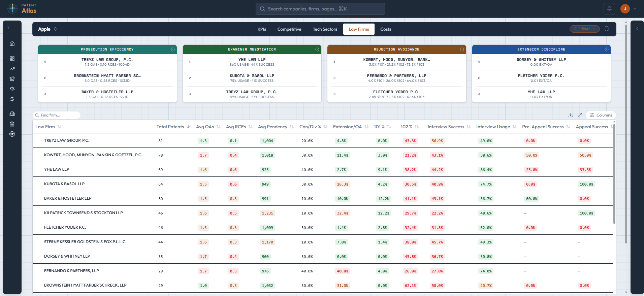Sort by 101 % column
The image size is (644, 296).
tap(382, 127)
